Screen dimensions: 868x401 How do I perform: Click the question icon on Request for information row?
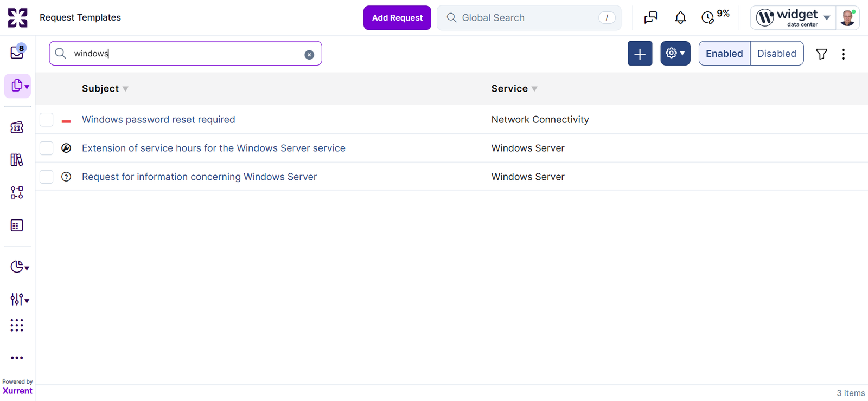coord(66,177)
